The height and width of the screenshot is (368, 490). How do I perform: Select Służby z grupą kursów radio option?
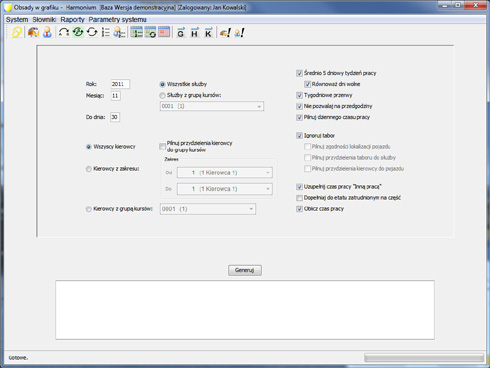[162, 95]
